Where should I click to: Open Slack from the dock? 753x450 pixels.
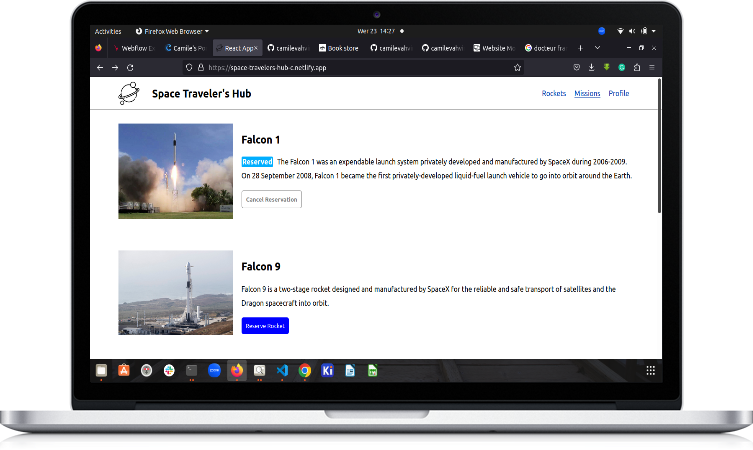169,370
